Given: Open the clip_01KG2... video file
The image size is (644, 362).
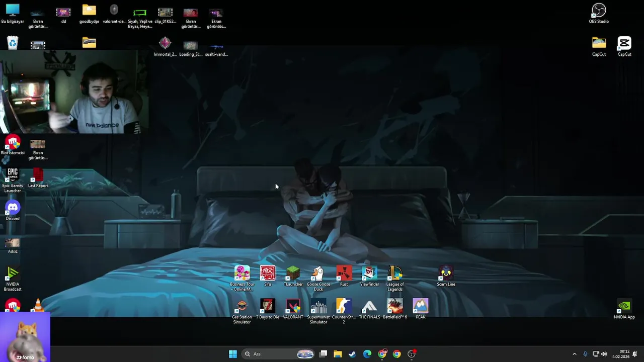Looking at the screenshot, I should [x=165, y=14].
